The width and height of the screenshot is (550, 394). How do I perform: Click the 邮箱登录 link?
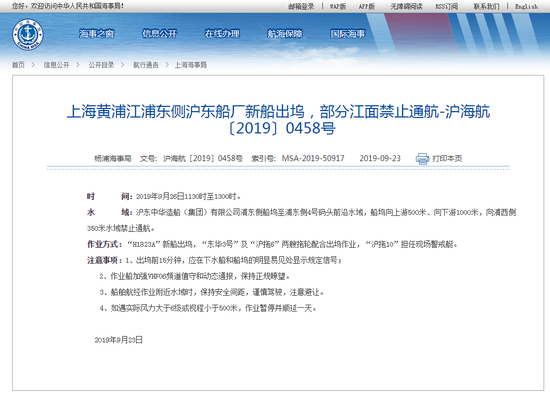tap(301, 6)
